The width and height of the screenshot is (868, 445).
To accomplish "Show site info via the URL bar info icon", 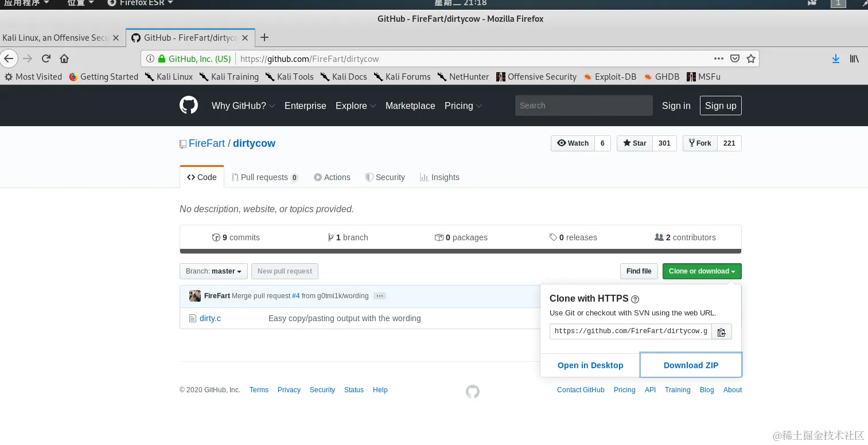I will click(x=150, y=58).
